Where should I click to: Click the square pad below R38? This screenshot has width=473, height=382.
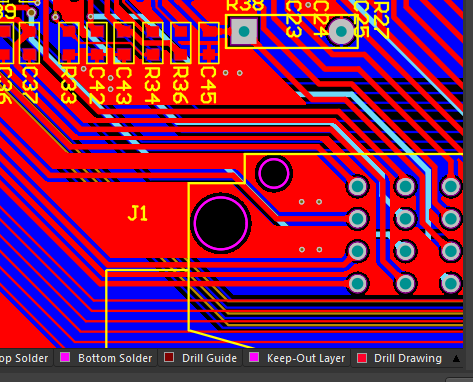[x=244, y=32]
